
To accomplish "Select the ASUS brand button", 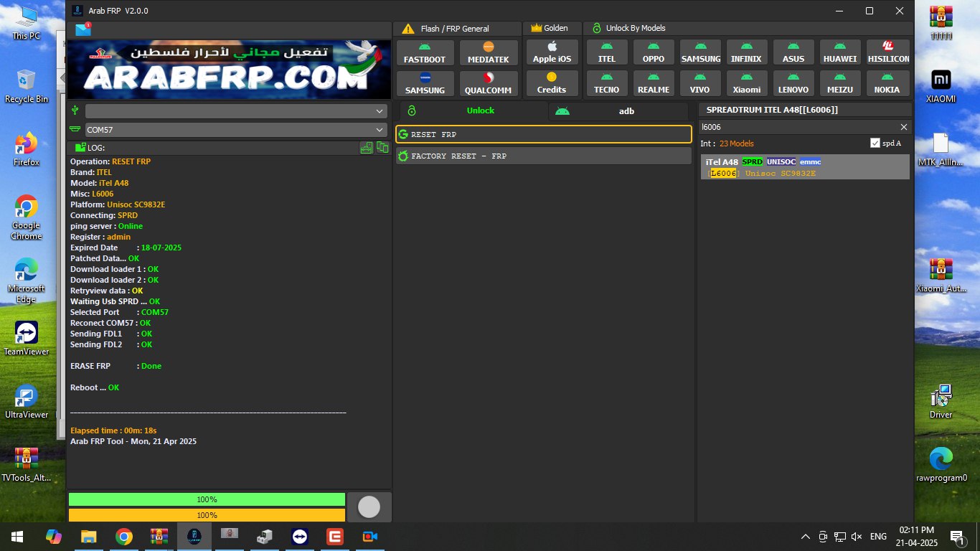I will pos(793,52).
